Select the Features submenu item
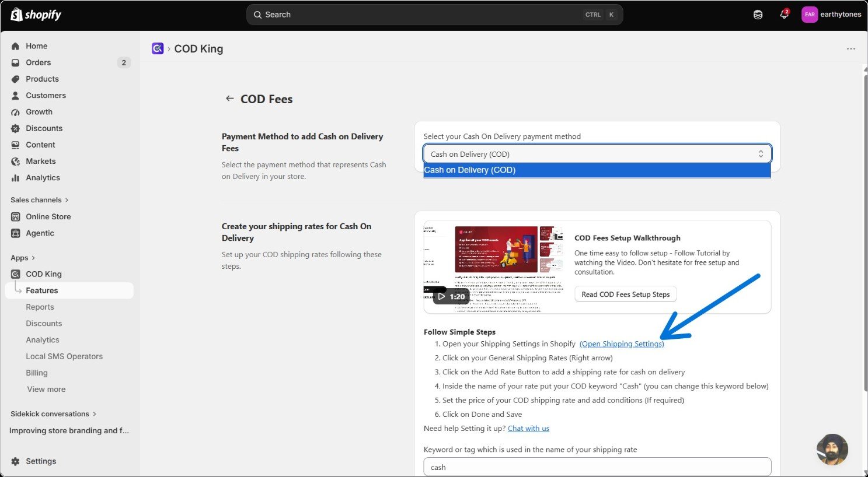This screenshot has width=868, height=477. [69, 290]
